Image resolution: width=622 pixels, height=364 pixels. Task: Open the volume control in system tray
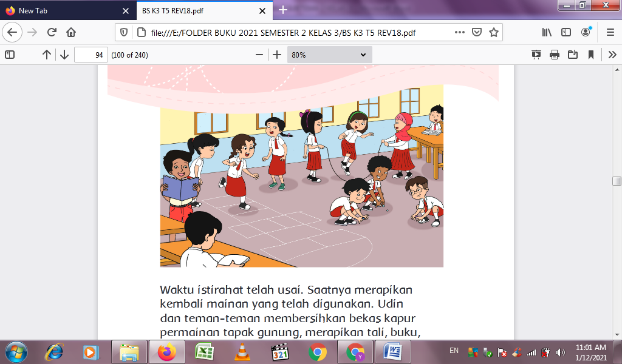pyautogui.click(x=560, y=352)
